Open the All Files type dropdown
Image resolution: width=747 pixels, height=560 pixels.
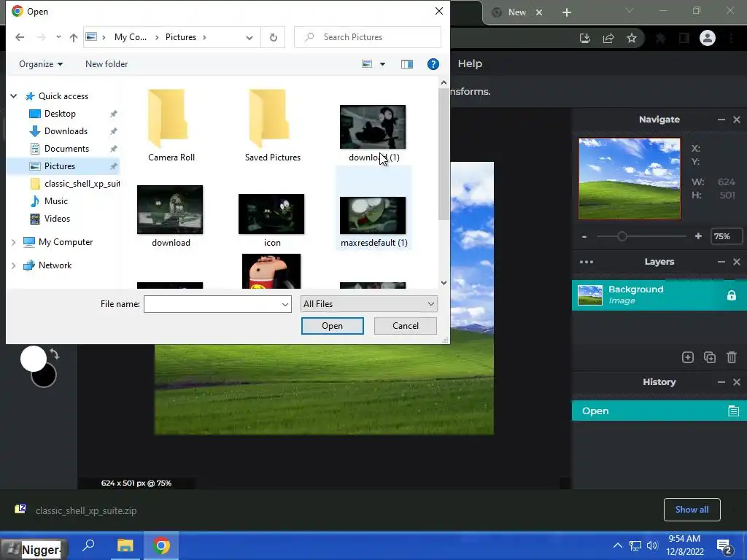(368, 304)
